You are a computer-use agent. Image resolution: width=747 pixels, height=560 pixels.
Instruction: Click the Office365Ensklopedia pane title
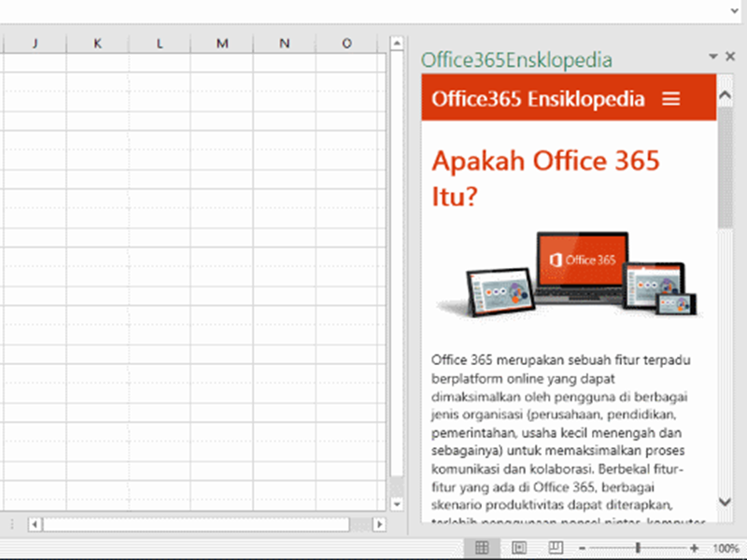click(516, 60)
